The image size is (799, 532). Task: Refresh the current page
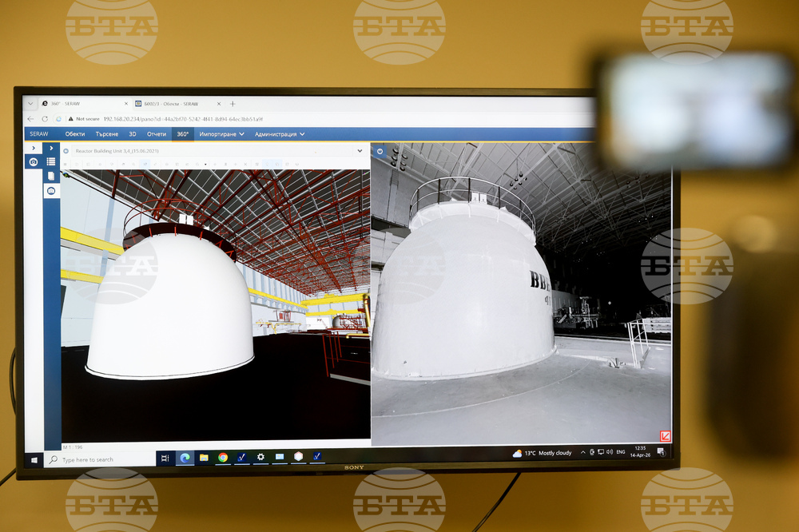pos(45,119)
